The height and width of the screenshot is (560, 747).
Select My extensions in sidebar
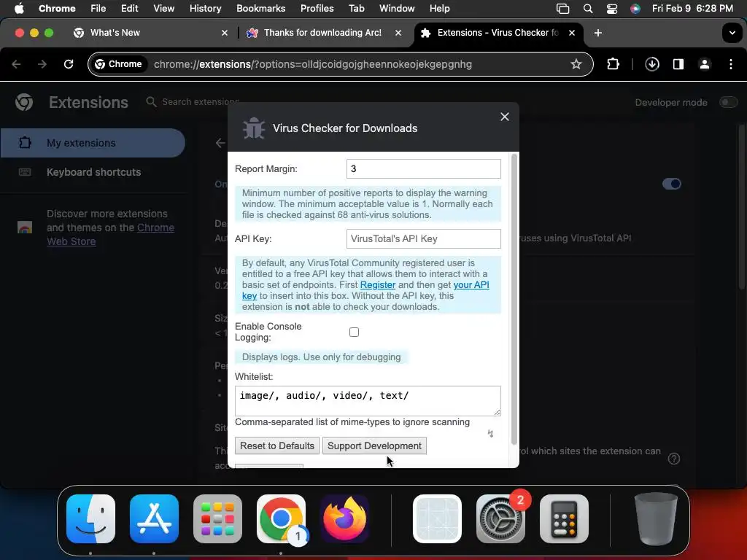click(x=93, y=143)
